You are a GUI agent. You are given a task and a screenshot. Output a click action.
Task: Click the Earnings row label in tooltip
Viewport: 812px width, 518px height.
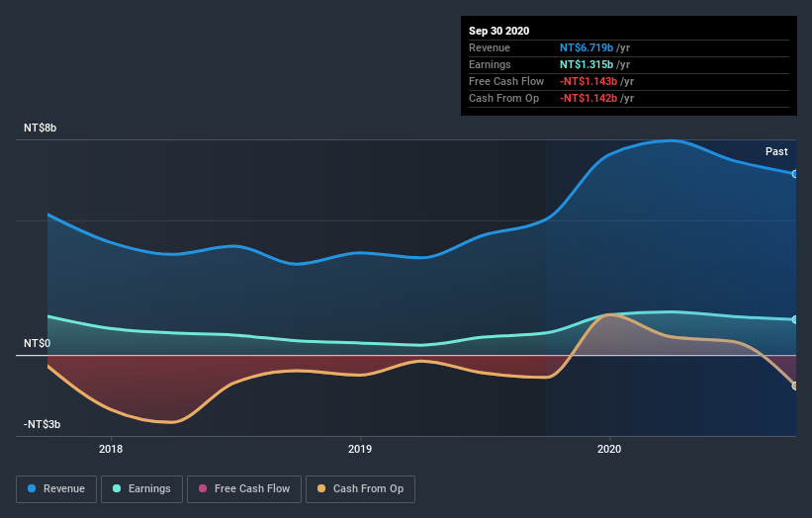tap(490, 64)
